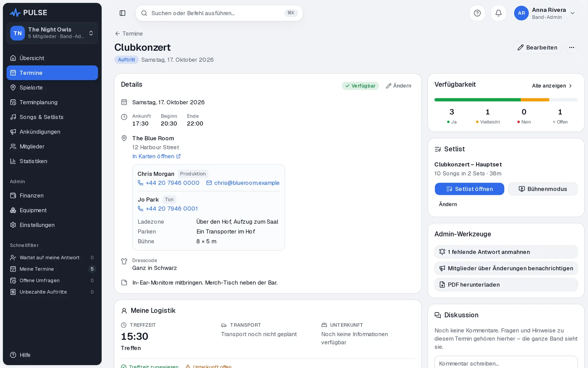588x368 pixels.
Task: Click 1 fehlende Antwort anmahnen
Action: [x=506, y=252]
